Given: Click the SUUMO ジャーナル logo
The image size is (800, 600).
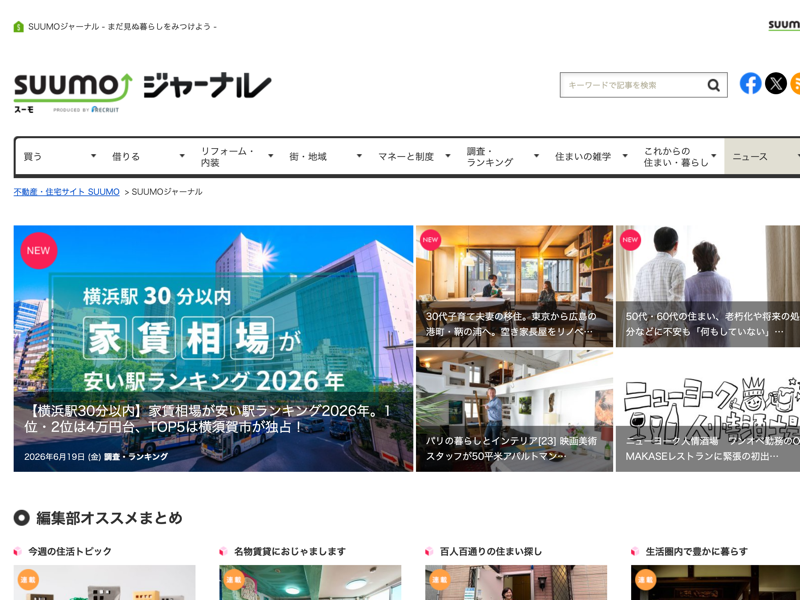Looking at the screenshot, I should 142,93.
